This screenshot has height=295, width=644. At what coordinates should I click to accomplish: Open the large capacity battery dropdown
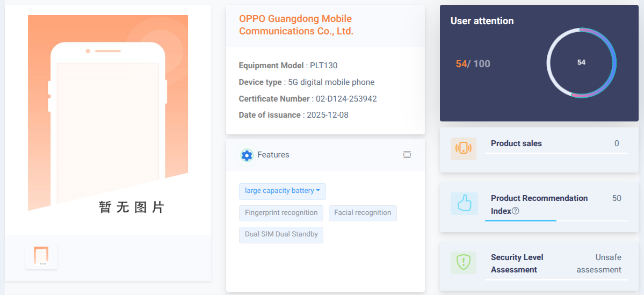282,191
